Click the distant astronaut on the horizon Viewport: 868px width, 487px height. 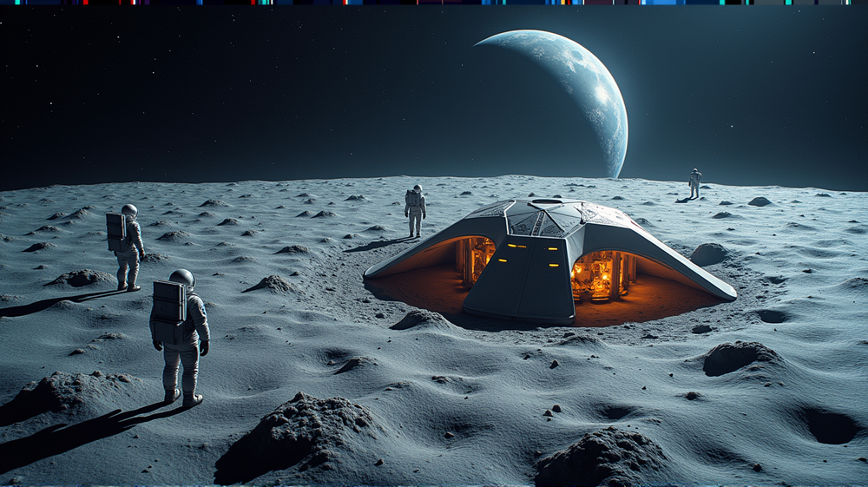[x=694, y=182]
